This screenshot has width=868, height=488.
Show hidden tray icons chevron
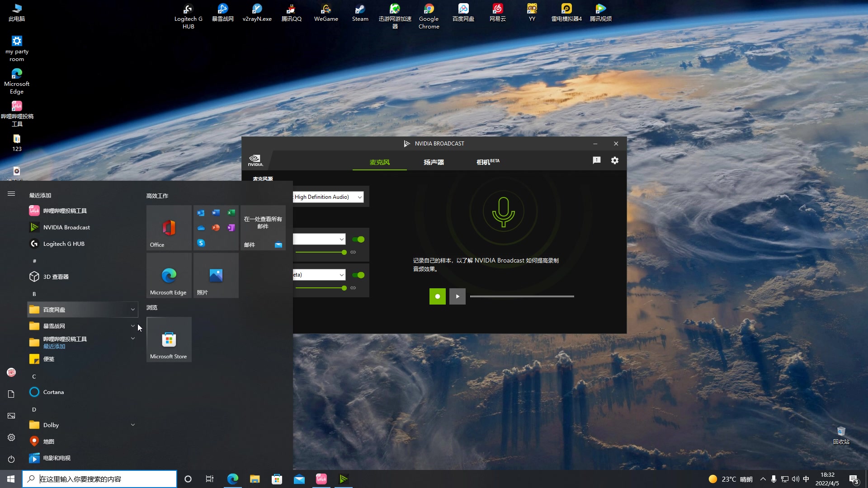pyautogui.click(x=763, y=479)
